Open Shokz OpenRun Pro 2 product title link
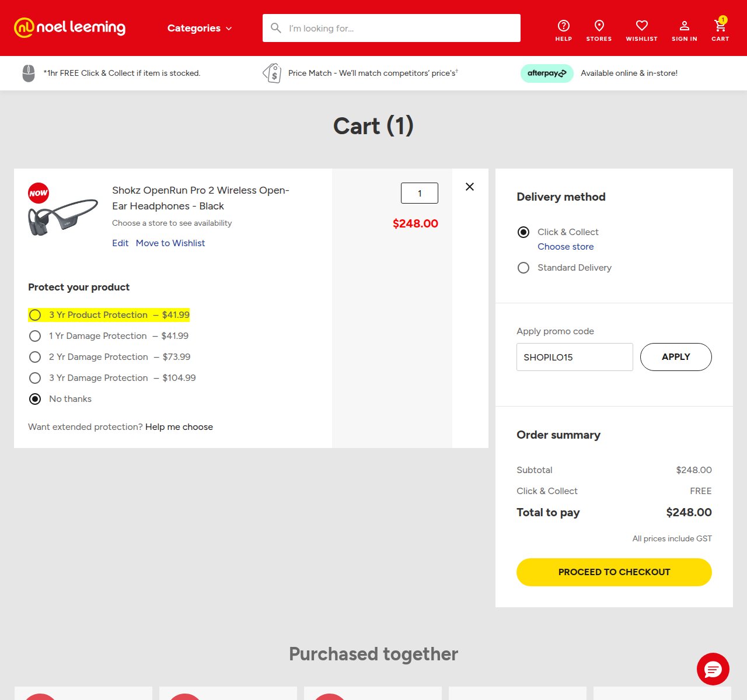The image size is (747, 700). [x=201, y=198]
